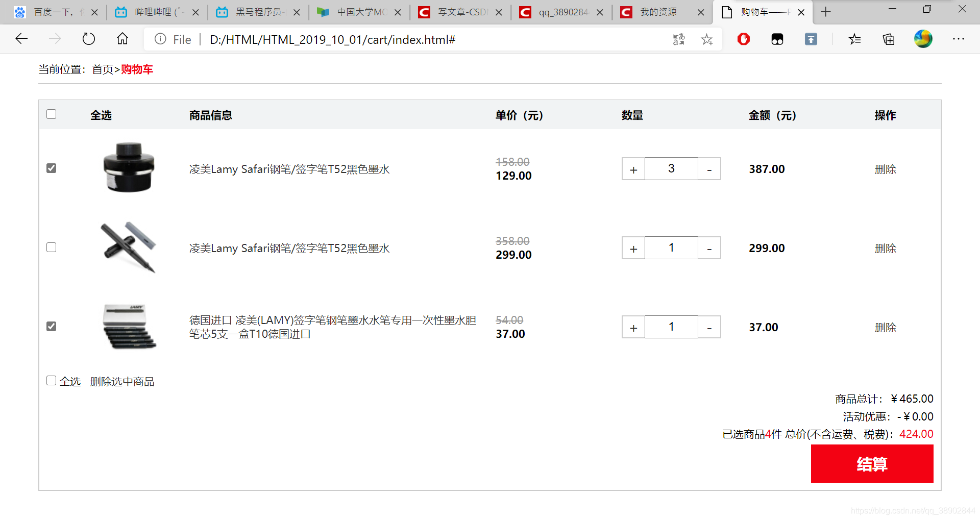The width and height of the screenshot is (980, 520).
Task: Close the 我的资源 tab
Action: pos(701,12)
